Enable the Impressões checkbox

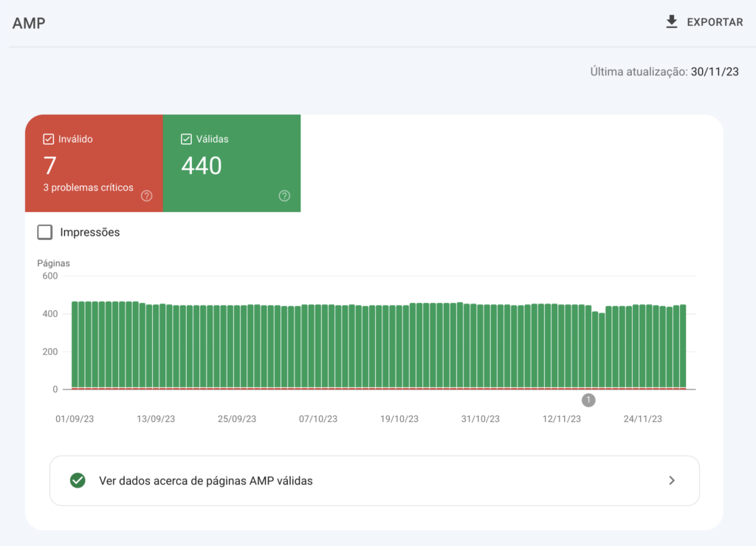pyautogui.click(x=45, y=232)
